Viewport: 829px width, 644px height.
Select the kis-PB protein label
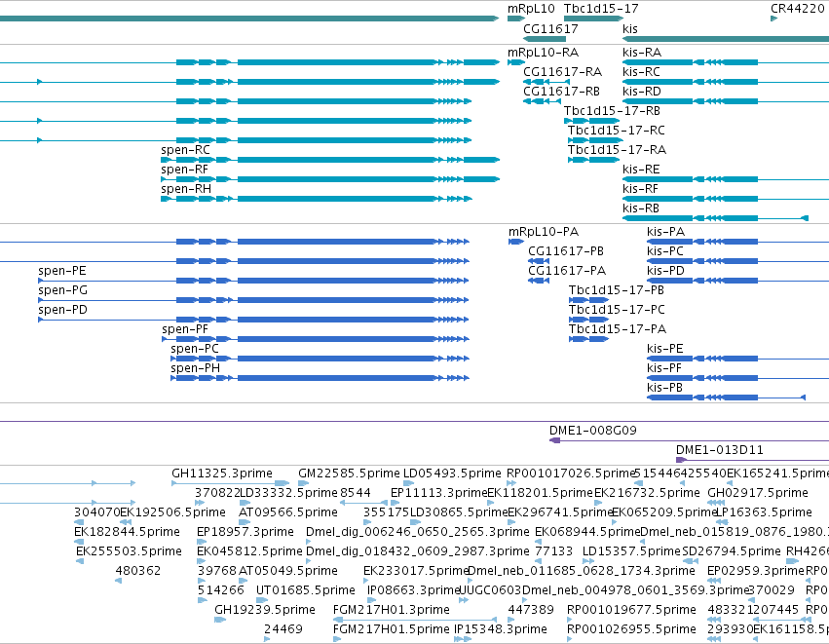pos(664,389)
